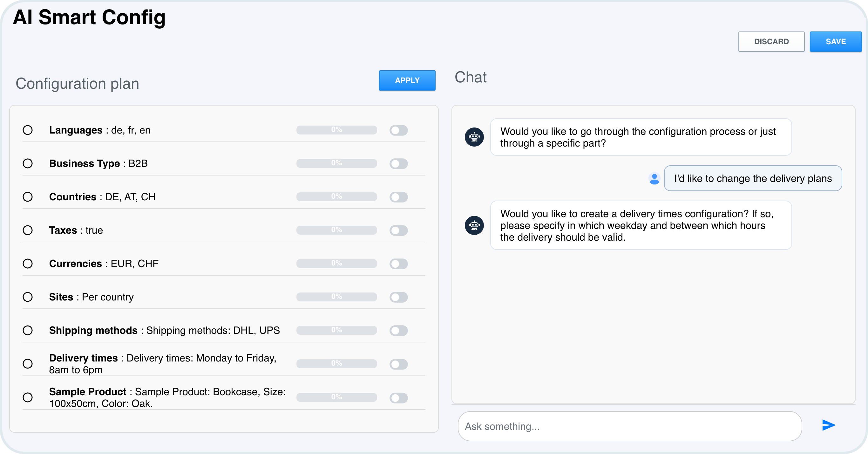Viewport: 868px width, 454px height.
Task: Enable the Currencies toggle
Action: click(399, 264)
